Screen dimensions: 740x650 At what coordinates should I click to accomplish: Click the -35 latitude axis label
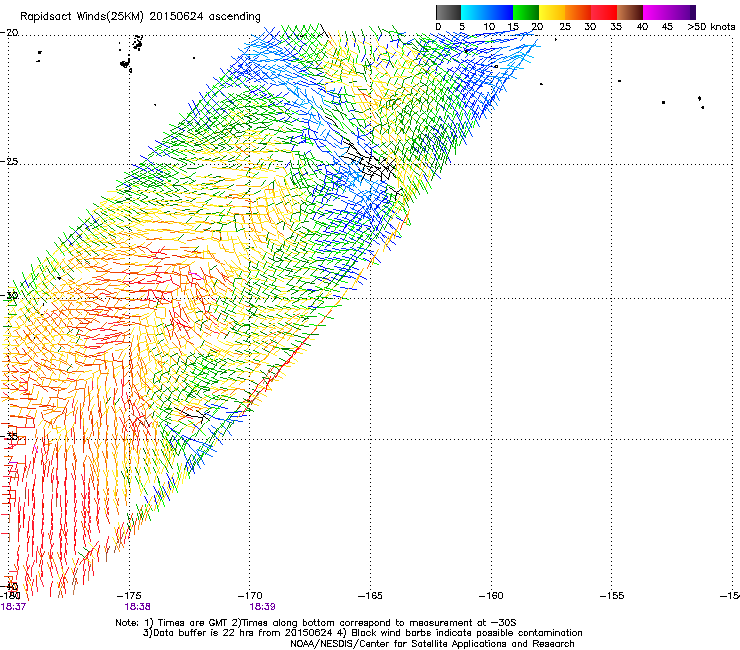point(9,437)
